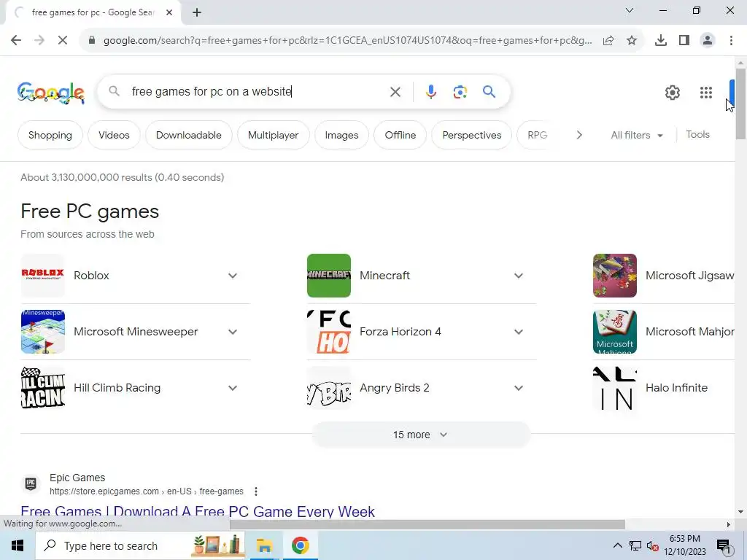Open Google quick settings gear
Image resolution: width=747 pixels, height=560 pixels.
[x=672, y=93]
